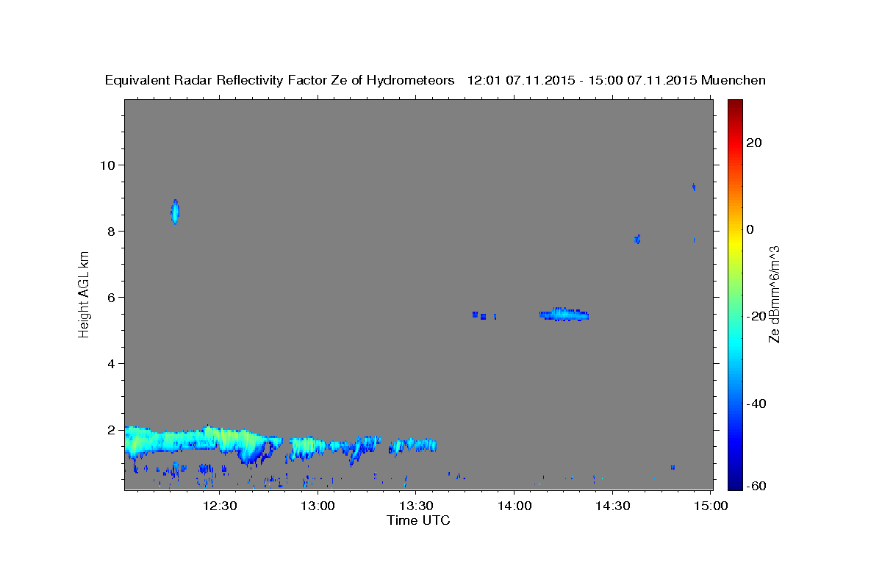This screenshot has height=588, width=882.
Task: Click the small echoes at 5.5 km near 13:50
Action: (x=484, y=316)
